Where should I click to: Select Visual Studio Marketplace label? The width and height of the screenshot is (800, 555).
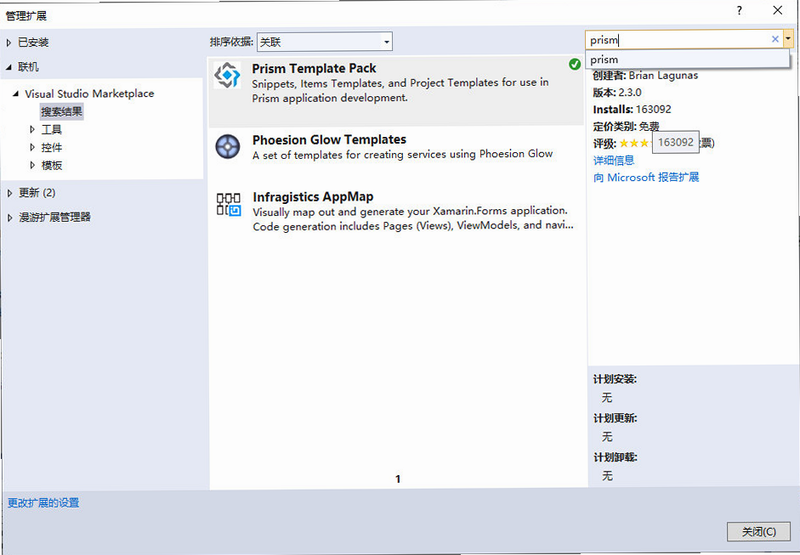[x=89, y=93]
